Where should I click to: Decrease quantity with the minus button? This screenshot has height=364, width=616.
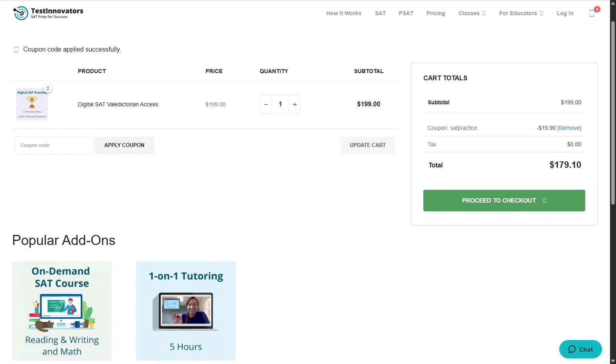point(266,104)
